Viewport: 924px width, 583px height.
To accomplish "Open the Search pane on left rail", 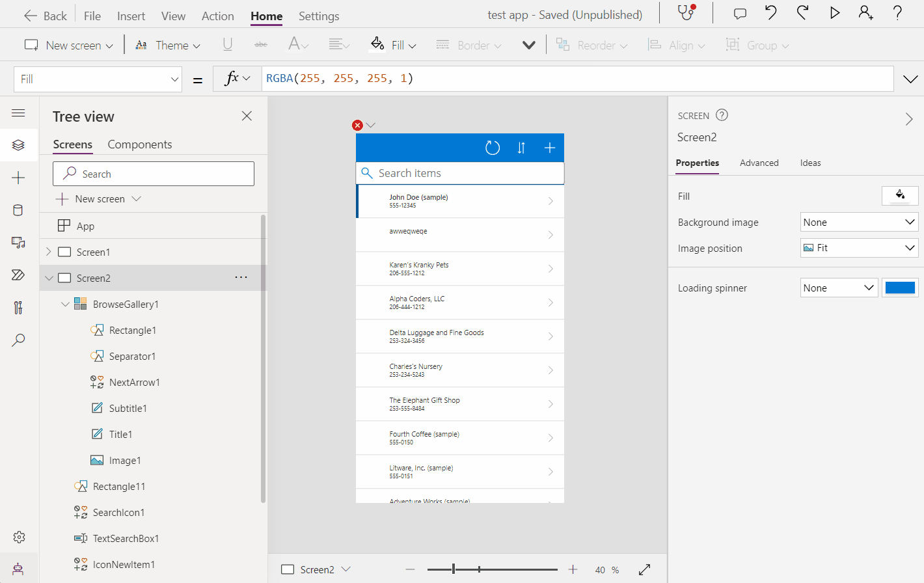I will pos(19,340).
